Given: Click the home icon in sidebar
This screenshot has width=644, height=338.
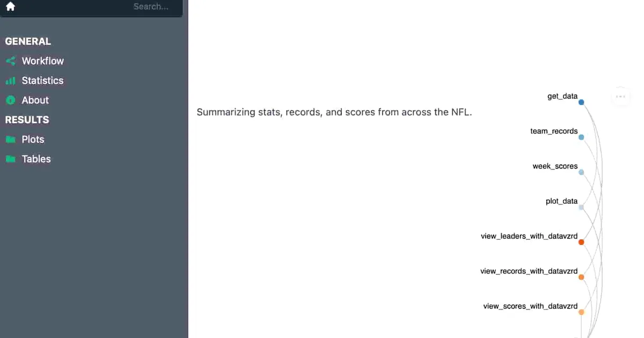Looking at the screenshot, I should click(x=10, y=6).
